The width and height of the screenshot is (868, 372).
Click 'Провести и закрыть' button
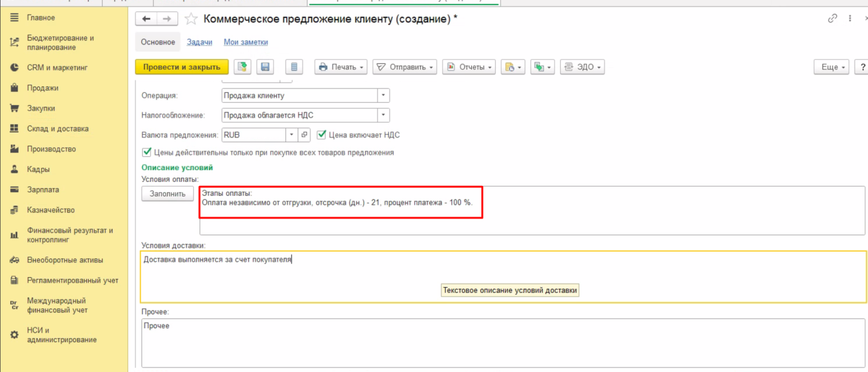pyautogui.click(x=182, y=67)
